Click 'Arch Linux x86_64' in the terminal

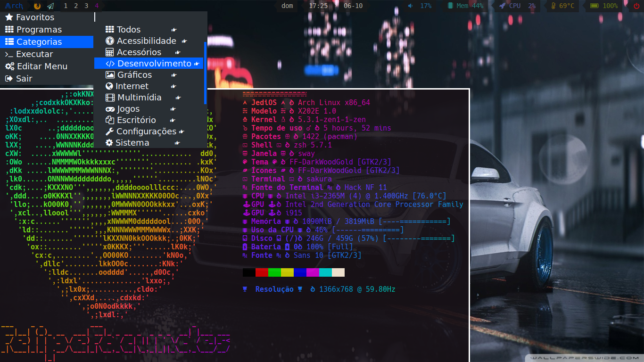334,103
